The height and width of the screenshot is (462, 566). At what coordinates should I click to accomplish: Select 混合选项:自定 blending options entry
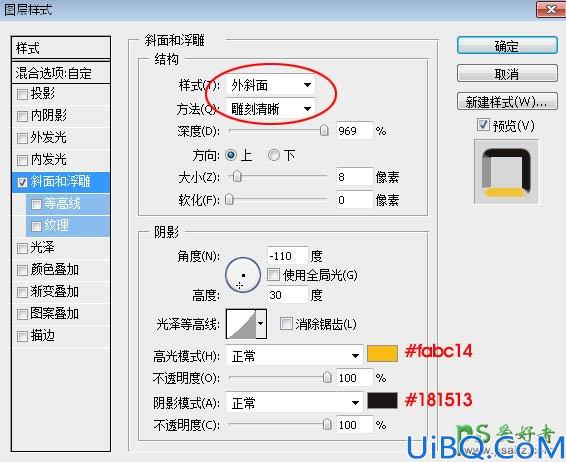(x=61, y=73)
